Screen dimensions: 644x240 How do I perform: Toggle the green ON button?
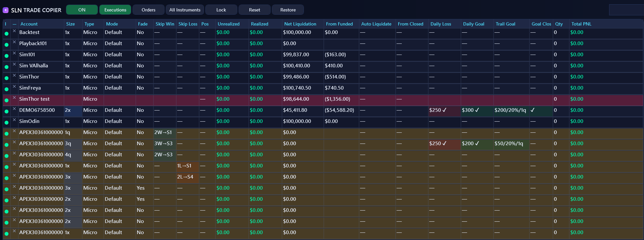pyautogui.click(x=82, y=10)
